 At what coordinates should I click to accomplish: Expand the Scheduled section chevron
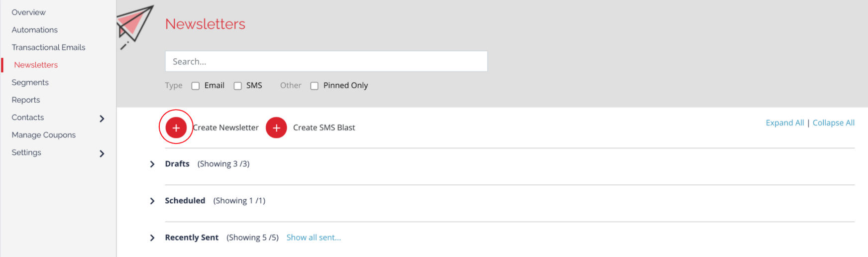152,201
